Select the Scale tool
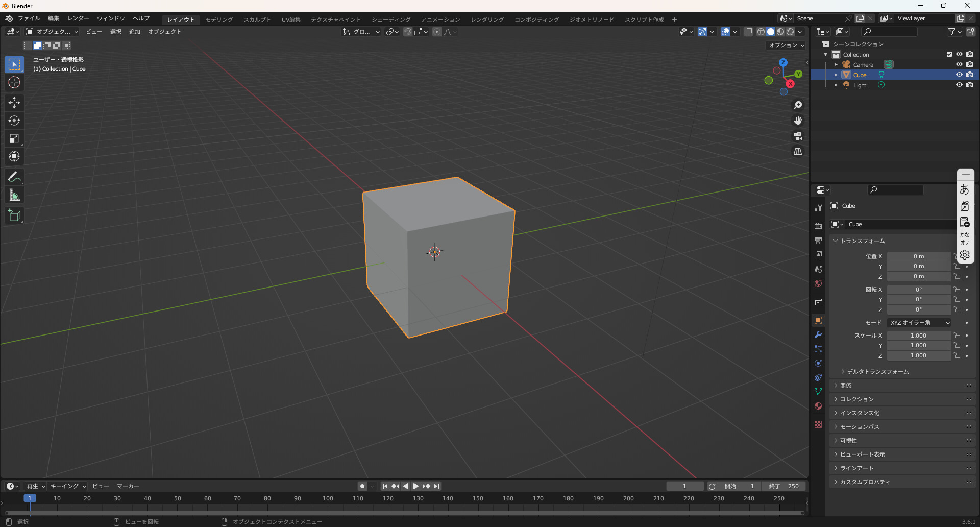Image resolution: width=980 pixels, height=527 pixels. click(14, 138)
